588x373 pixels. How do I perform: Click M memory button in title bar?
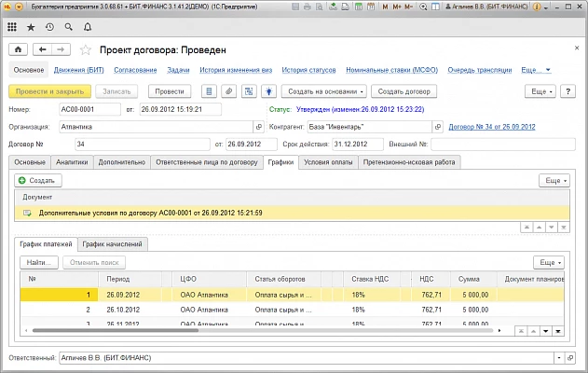coord(385,7)
